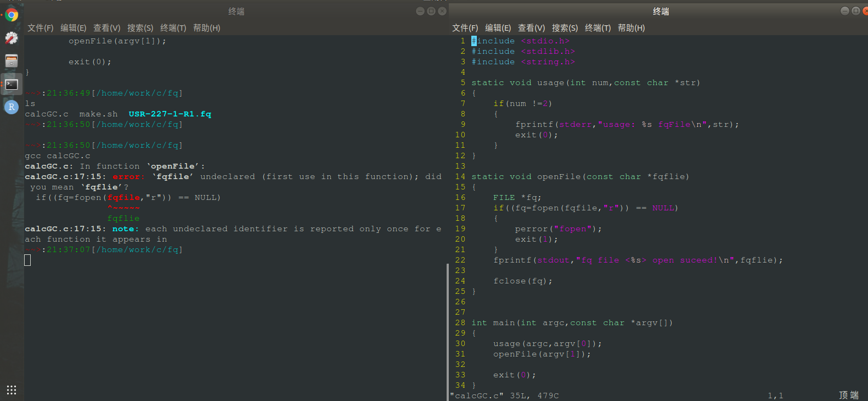868x401 pixels.
Task: Open 文件(F) menu in left terminal
Action: point(41,28)
